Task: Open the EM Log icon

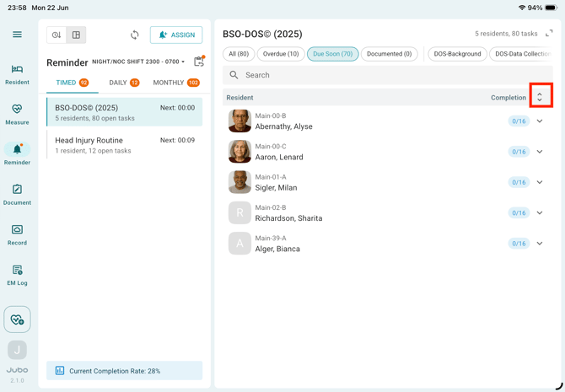Action: (x=17, y=276)
